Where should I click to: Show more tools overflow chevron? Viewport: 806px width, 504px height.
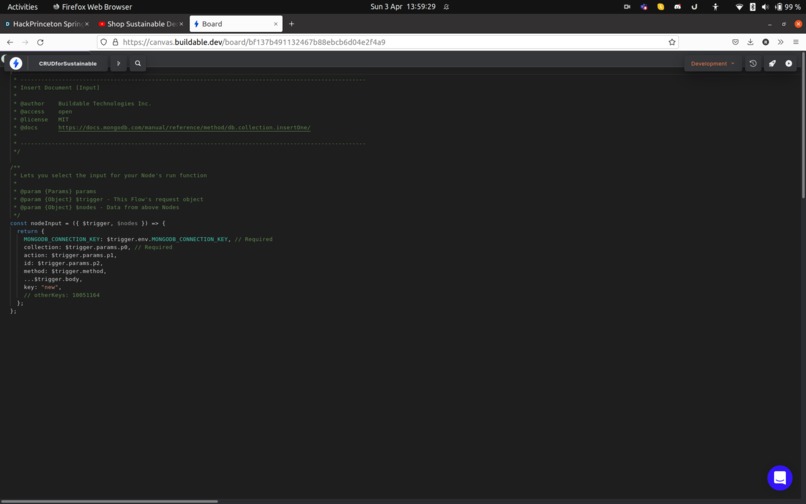pyautogui.click(x=780, y=42)
